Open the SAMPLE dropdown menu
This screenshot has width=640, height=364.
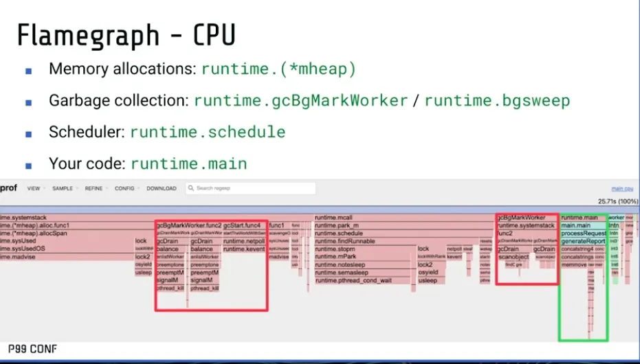tap(63, 188)
